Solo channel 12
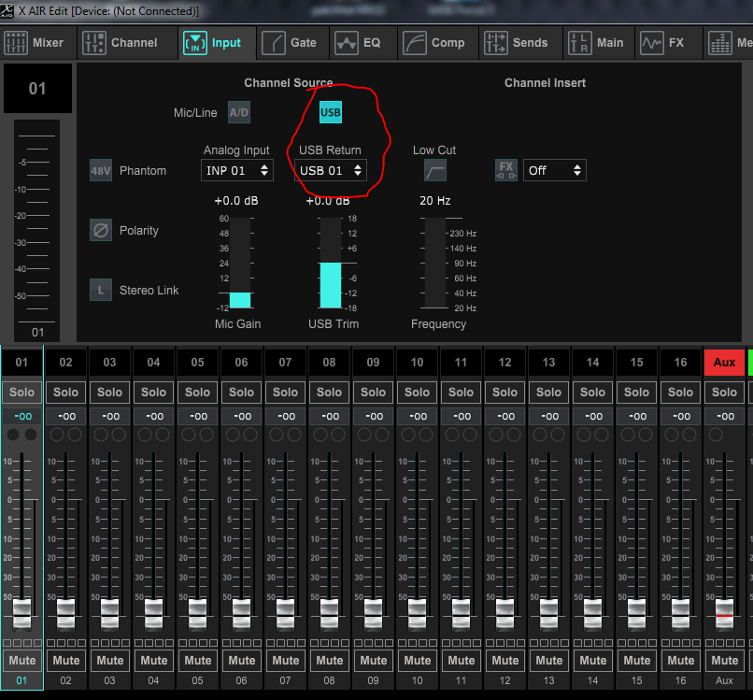 pyautogui.click(x=504, y=392)
